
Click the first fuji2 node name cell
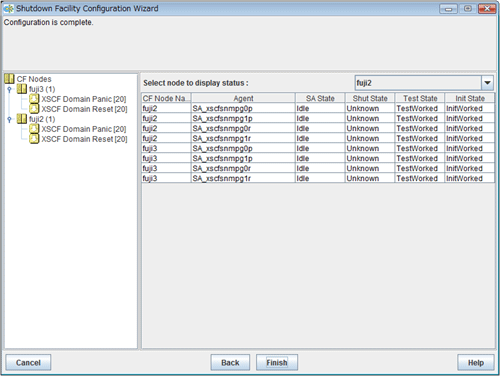click(166, 108)
